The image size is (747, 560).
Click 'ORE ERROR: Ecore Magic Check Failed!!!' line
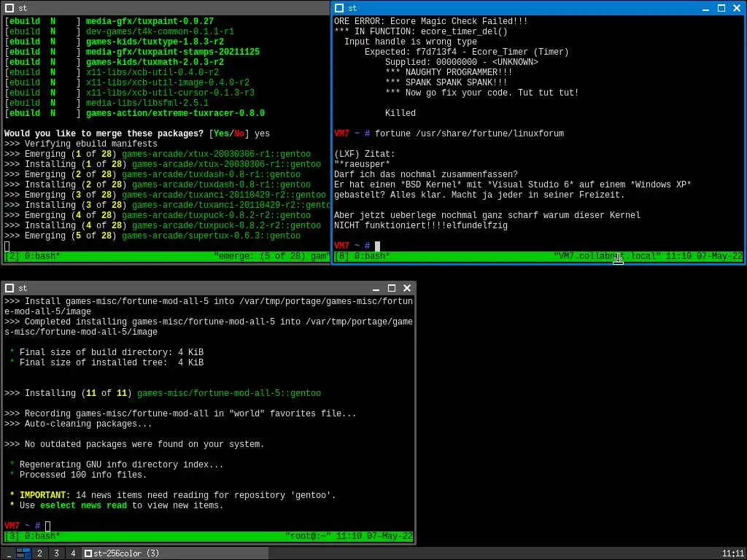point(430,21)
